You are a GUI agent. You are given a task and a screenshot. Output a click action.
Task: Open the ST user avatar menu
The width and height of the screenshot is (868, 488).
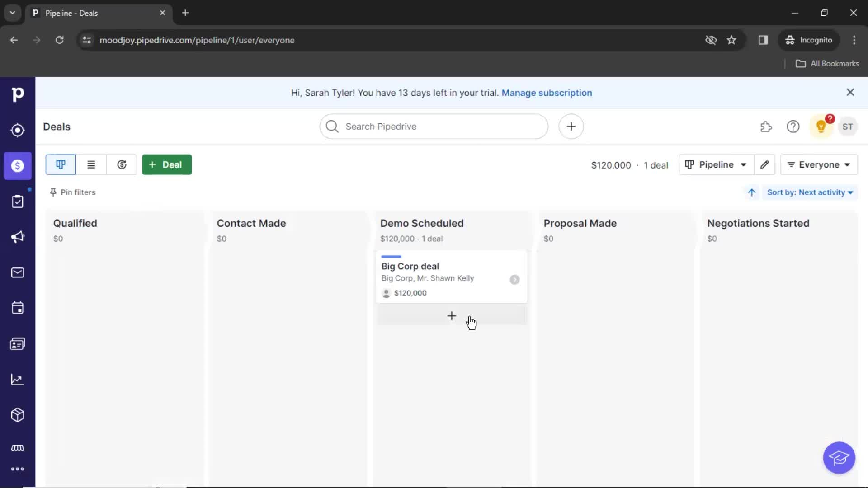point(848,127)
